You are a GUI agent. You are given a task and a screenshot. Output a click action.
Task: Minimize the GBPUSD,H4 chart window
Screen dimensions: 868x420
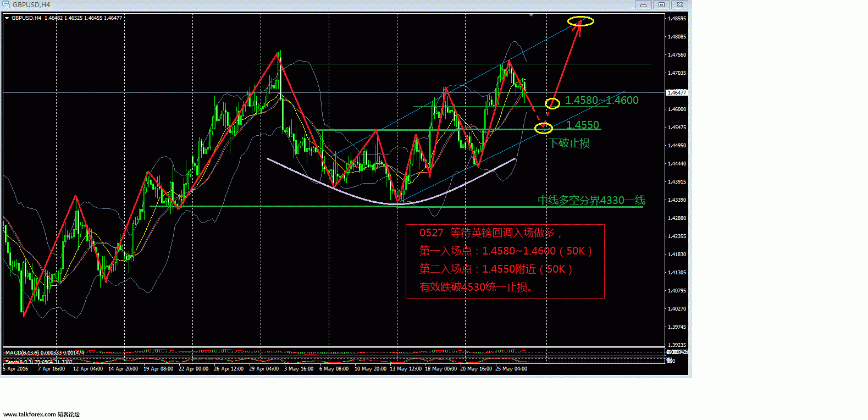coord(643,4)
